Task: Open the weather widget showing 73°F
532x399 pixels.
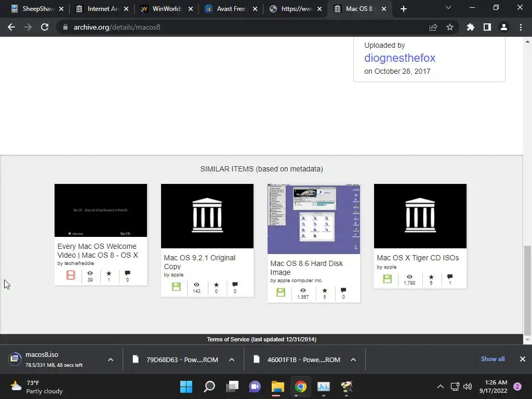Action: pos(36,387)
